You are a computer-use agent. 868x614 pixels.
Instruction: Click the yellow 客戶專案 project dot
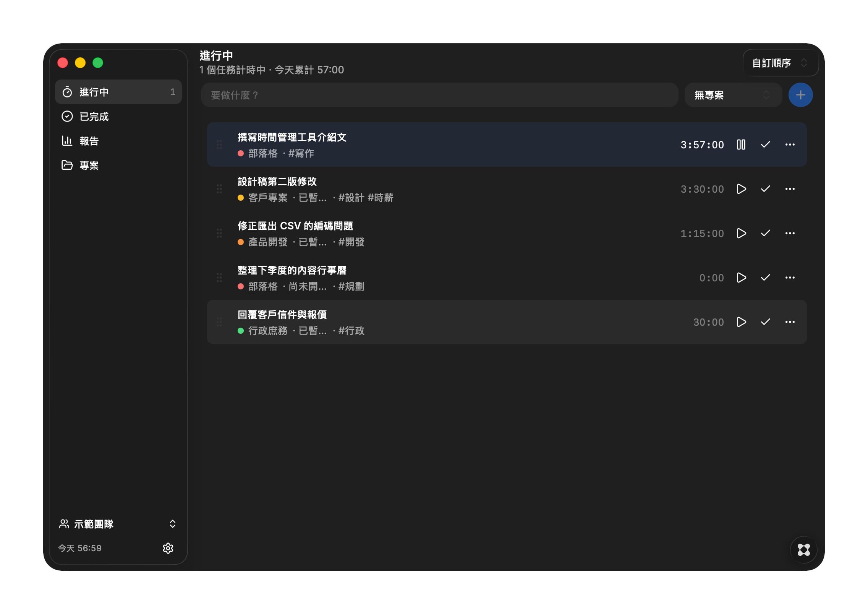(x=241, y=198)
